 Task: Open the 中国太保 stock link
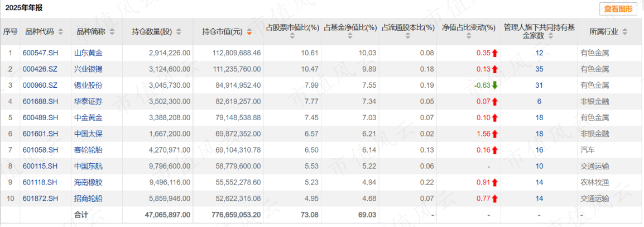pos(88,134)
